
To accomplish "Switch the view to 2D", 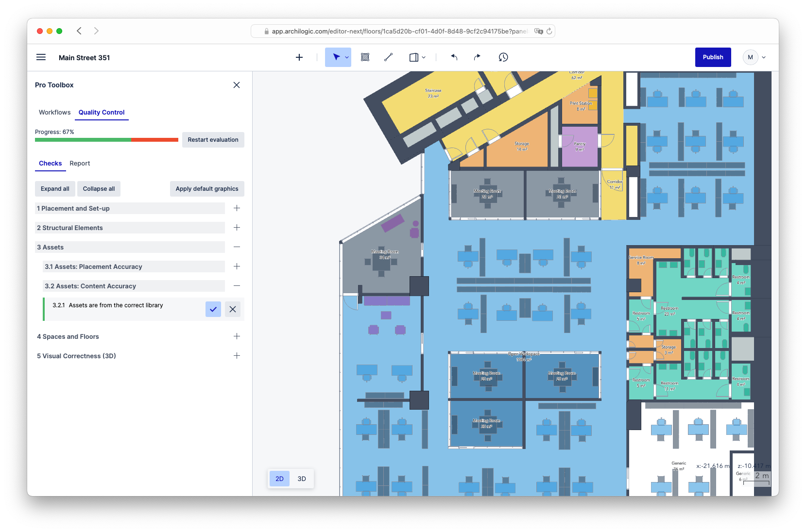I will click(280, 479).
